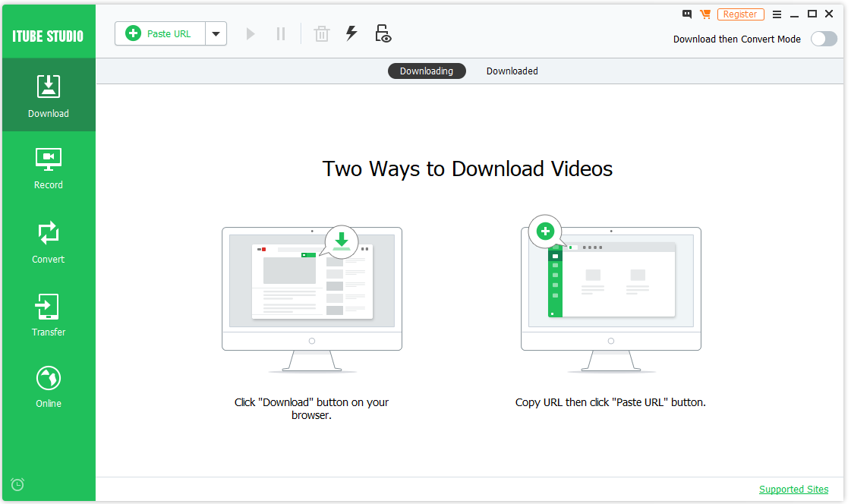
Task: Open the Record screen section
Action: coord(49,168)
